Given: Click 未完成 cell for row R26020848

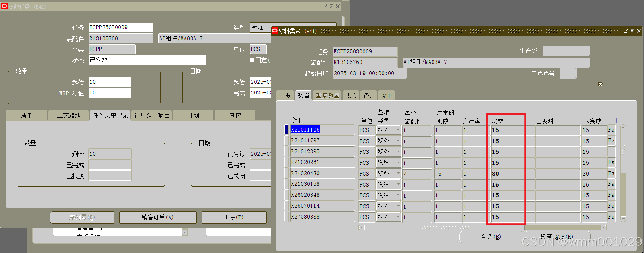Looking at the screenshot, I should pyautogui.click(x=594, y=195).
